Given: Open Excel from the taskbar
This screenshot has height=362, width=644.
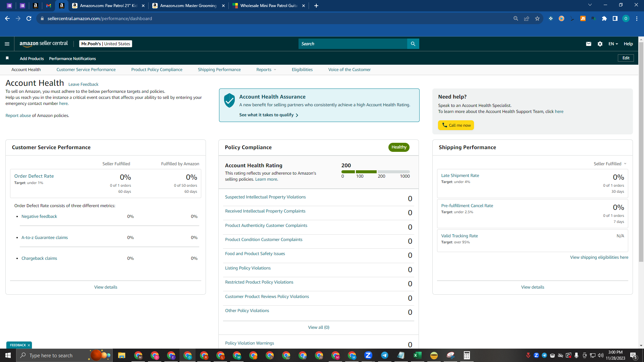Looking at the screenshot, I should (418, 355).
